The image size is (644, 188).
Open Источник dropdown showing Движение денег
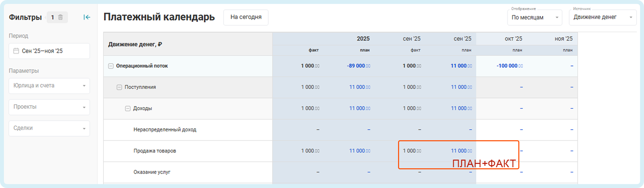click(x=603, y=17)
